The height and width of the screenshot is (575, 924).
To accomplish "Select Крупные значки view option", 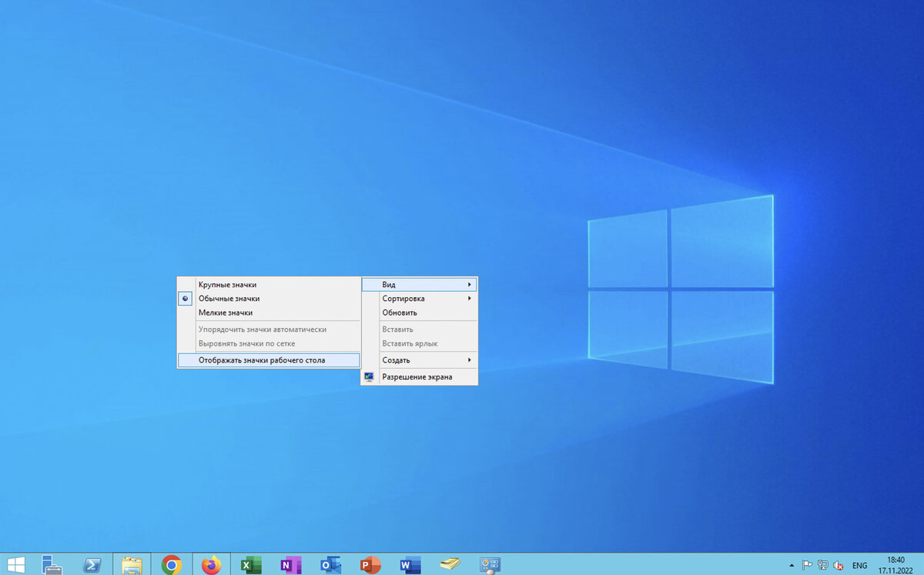I will point(269,285).
